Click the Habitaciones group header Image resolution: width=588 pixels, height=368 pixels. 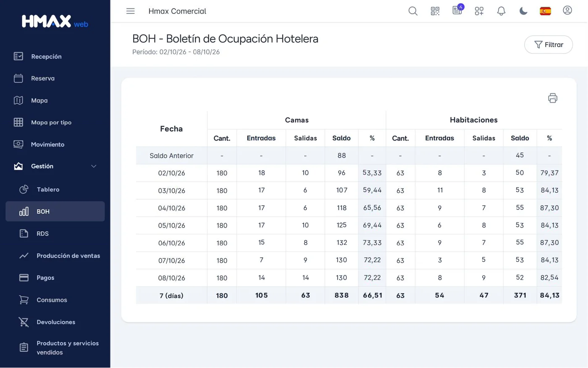(474, 120)
